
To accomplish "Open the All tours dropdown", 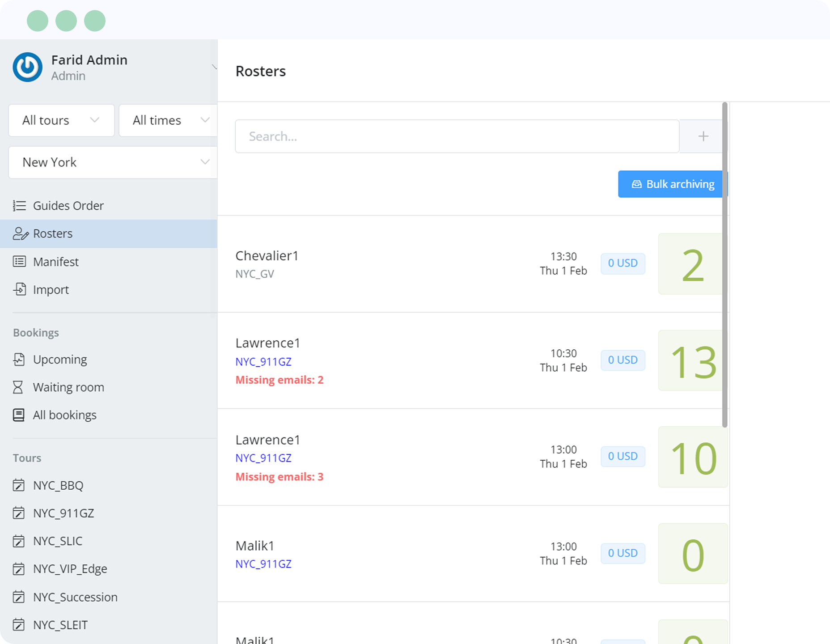I will pyautogui.click(x=61, y=120).
